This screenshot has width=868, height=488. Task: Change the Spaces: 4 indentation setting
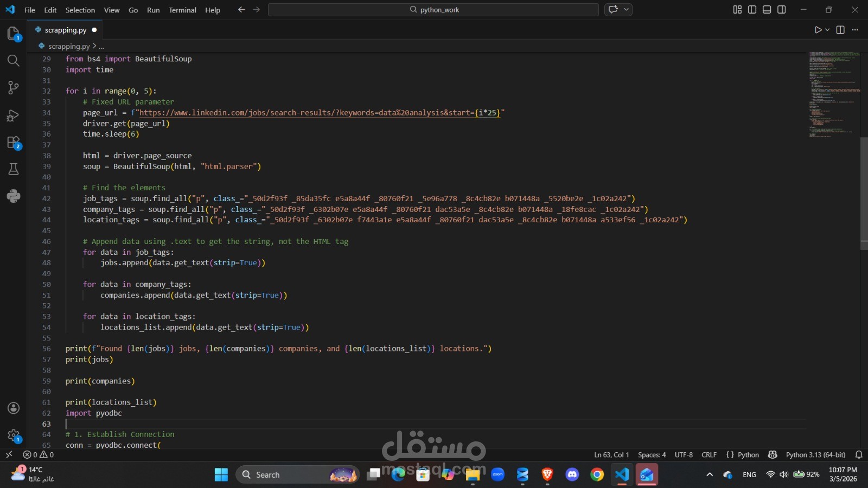(652, 455)
